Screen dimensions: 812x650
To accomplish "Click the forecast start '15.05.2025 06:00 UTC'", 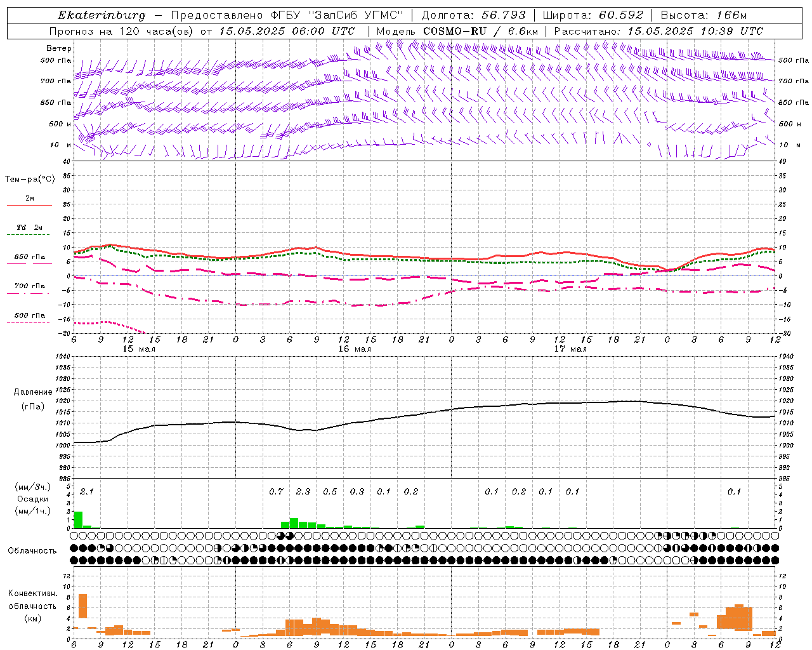I will pos(287,31).
